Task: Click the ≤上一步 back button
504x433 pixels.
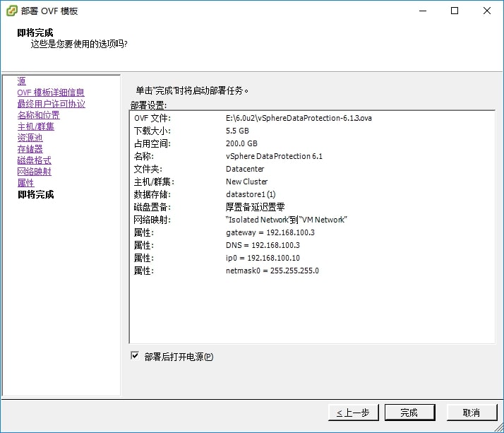Action: (353, 413)
